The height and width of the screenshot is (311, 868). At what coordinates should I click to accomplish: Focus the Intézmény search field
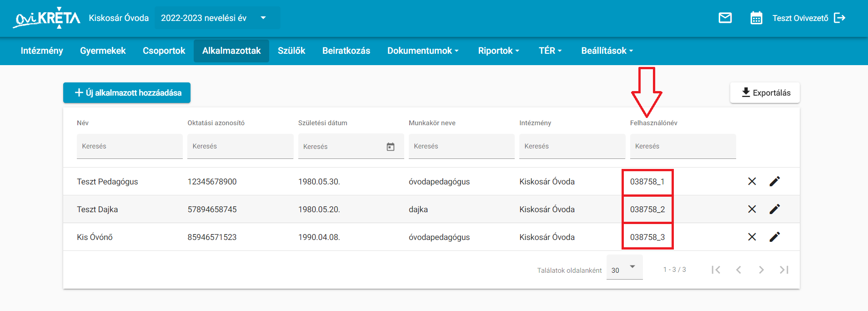click(x=572, y=146)
